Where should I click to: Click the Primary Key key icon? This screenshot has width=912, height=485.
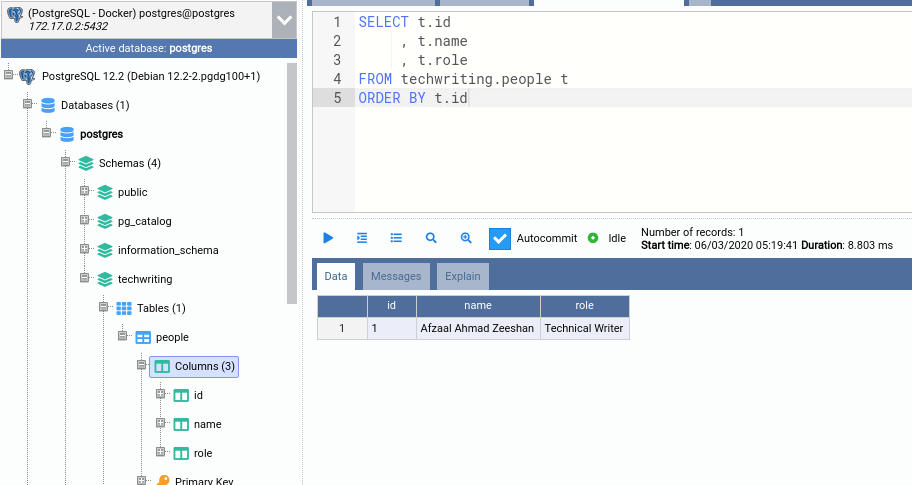point(162,481)
